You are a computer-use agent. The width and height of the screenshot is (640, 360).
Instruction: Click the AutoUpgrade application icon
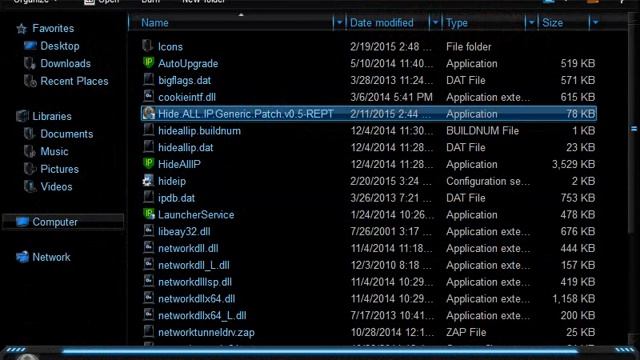point(148,63)
